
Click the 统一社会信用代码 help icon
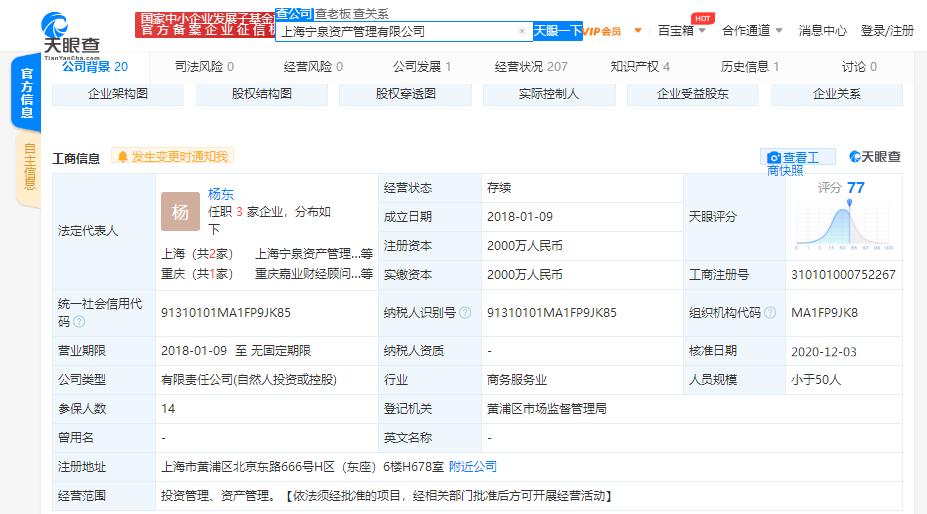[79, 322]
